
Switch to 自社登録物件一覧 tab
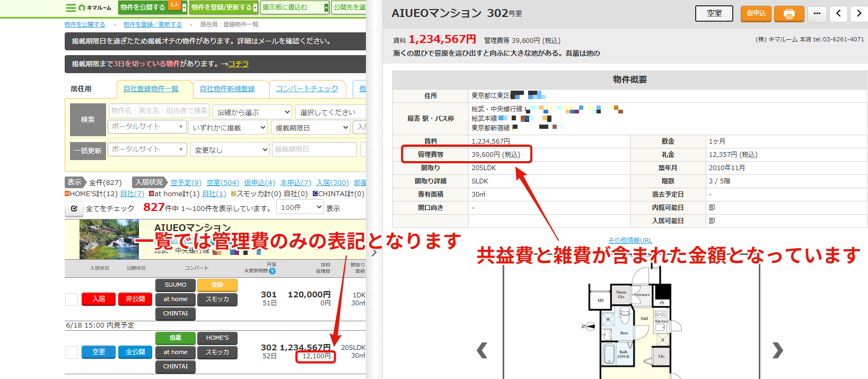click(151, 89)
